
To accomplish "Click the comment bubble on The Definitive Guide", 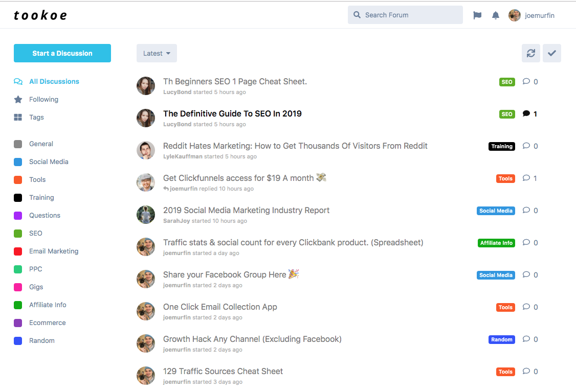I will tap(527, 114).
